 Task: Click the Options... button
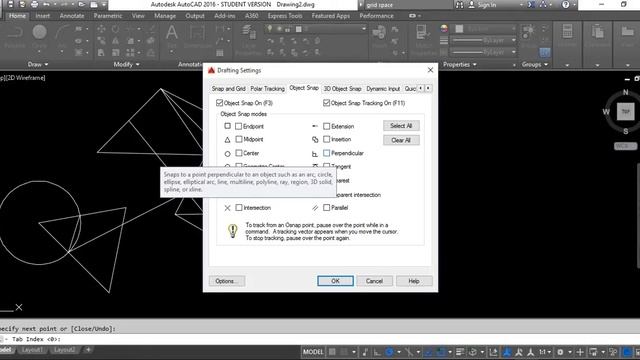pyautogui.click(x=227, y=281)
